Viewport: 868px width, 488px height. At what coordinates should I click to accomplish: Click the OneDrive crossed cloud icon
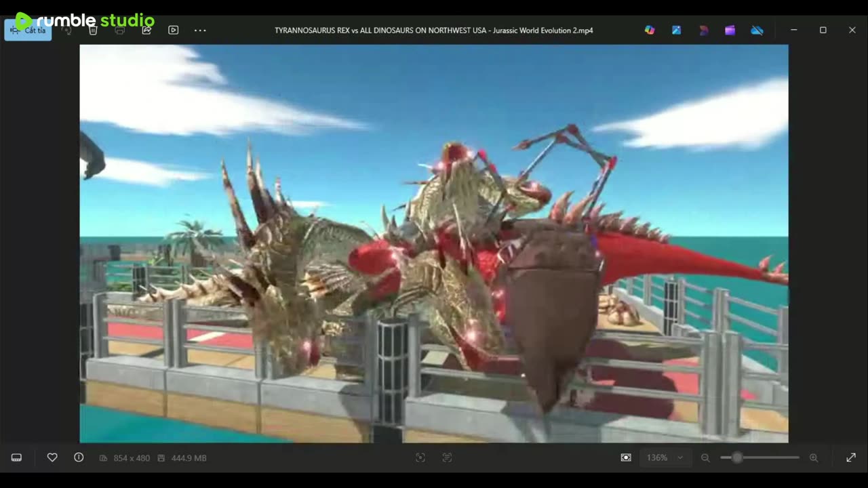757,30
